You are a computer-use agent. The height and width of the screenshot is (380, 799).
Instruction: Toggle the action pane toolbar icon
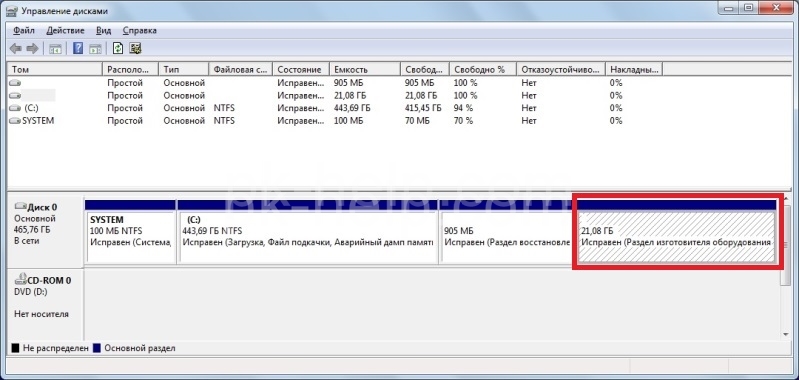point(95,48)
